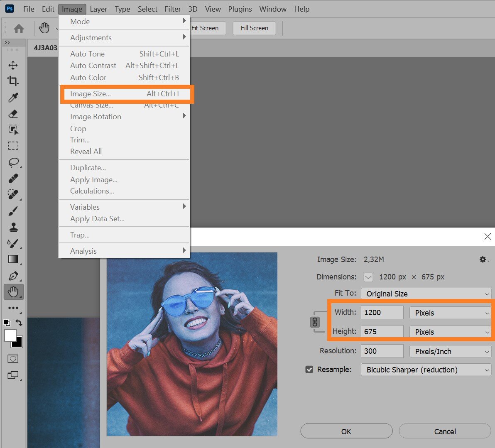Open the Window menu
This screenshot has width=495, height=448.
pos(273,9)
